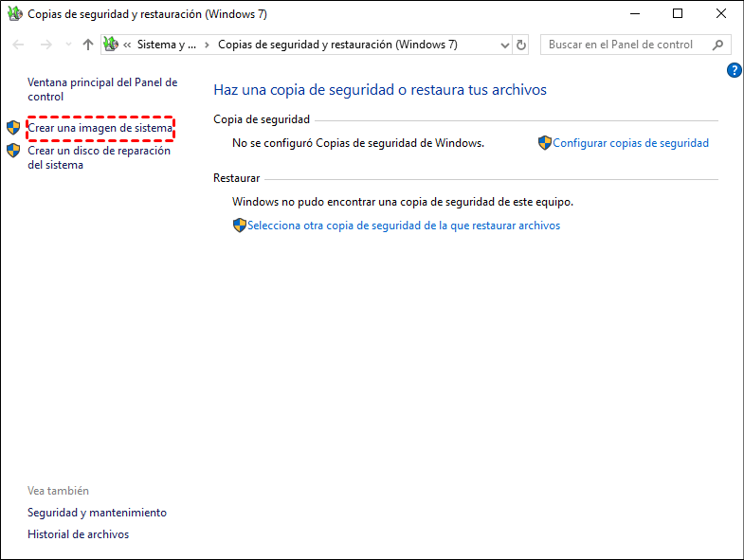This screenshot has height=560, width=744.
Task: Go to Ventana principal del Panel de control
Action: pyautogui.click(x=102, y=90)
